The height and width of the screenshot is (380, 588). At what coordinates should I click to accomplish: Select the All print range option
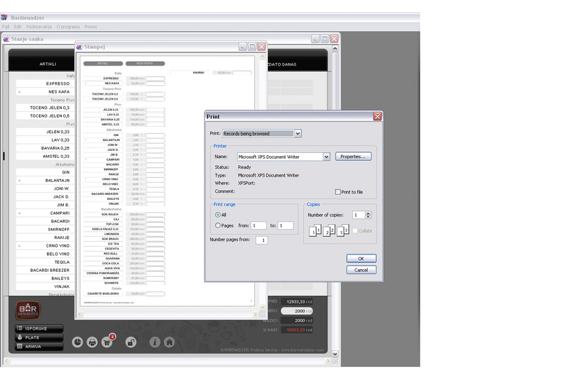click(x=218, y=215)
